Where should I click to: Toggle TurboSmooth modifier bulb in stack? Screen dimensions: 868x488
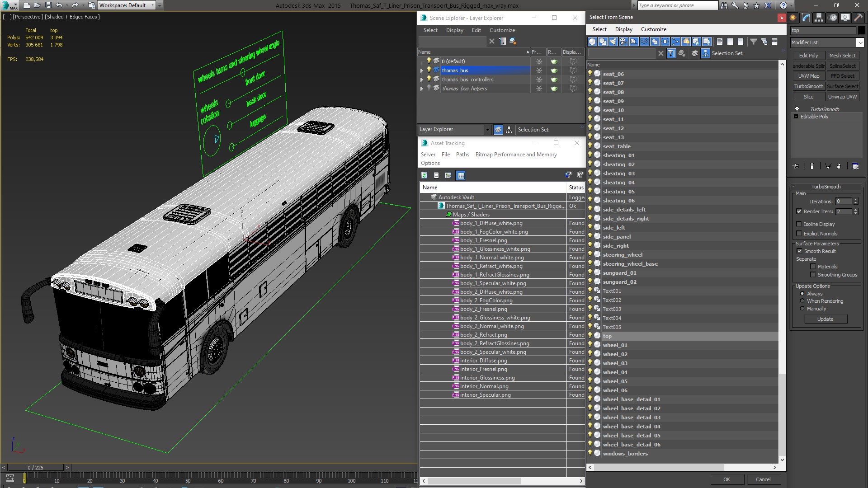tap(797, 109)
